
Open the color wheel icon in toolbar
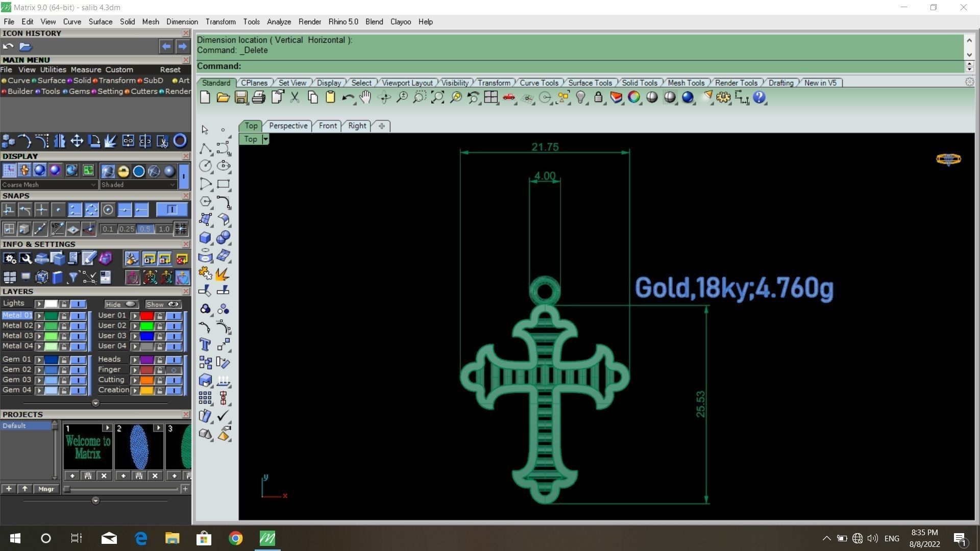pyautogui.click(x=634, y=97)
